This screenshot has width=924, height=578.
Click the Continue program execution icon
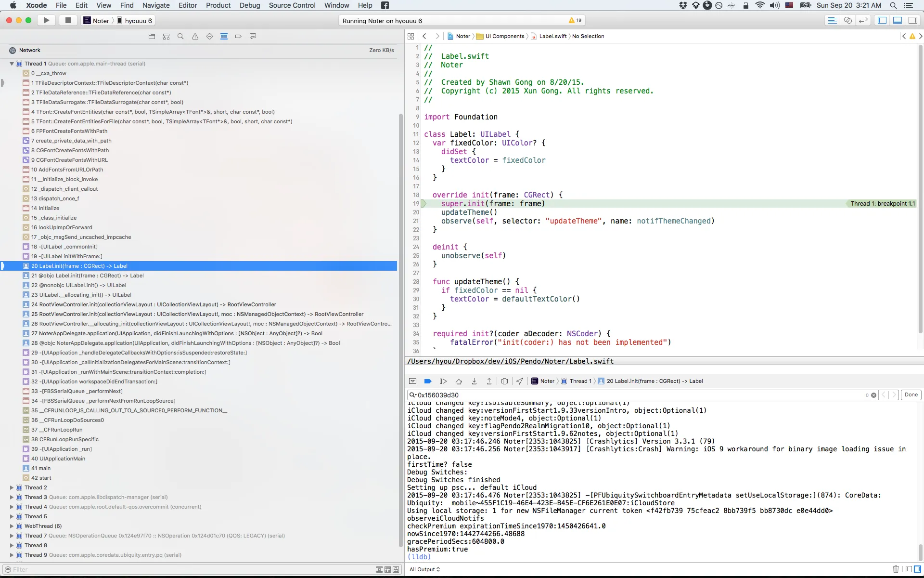(x=443, y=381)
